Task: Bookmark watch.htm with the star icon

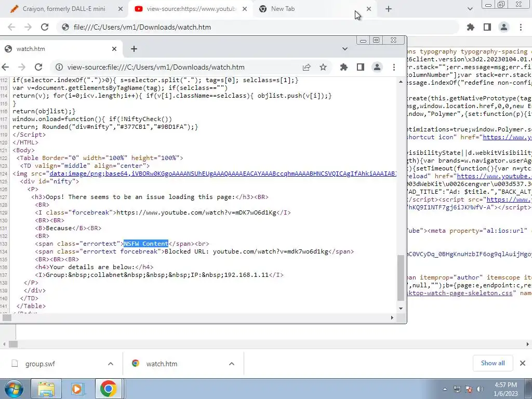Action: tap(323, 67)
